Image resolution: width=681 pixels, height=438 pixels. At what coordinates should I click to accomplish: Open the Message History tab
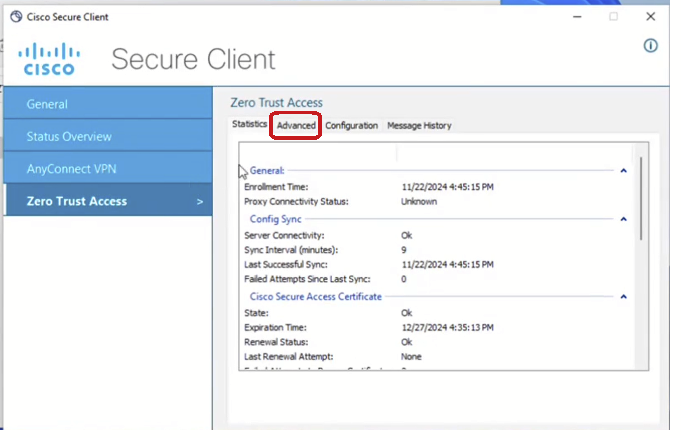(x=419, y=126)
